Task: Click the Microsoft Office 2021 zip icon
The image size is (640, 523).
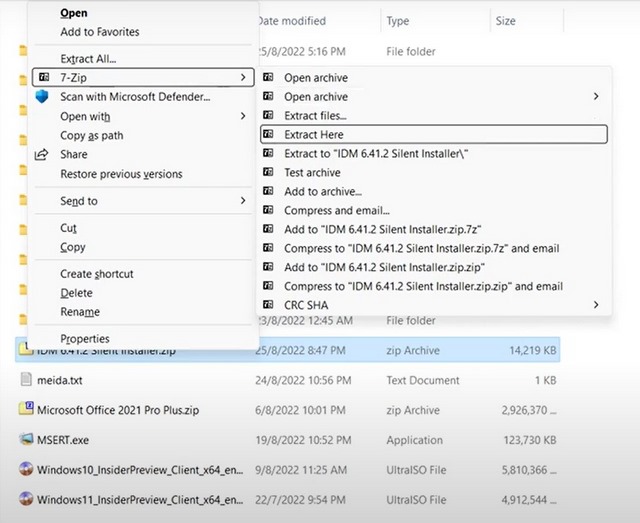Action: [27, 409]
